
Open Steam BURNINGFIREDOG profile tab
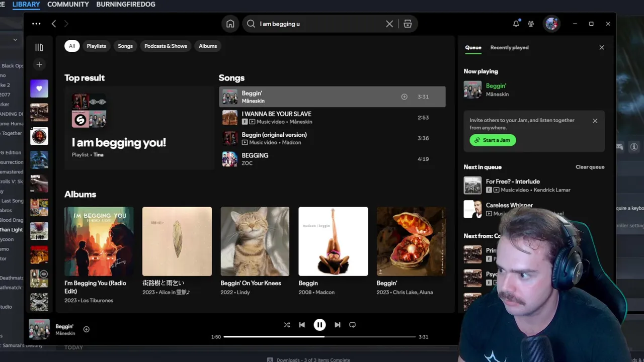click(x=126, y=4)
